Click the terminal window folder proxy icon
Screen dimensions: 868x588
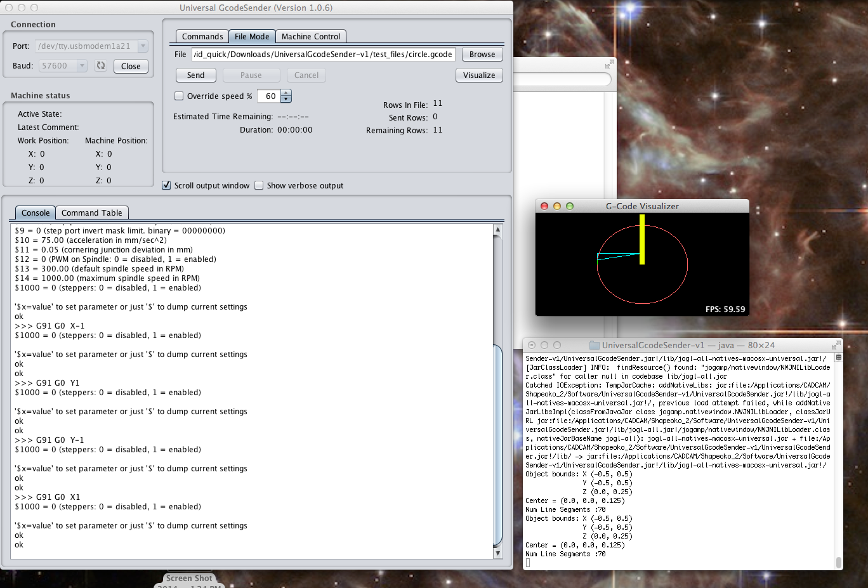click(595, 345)
